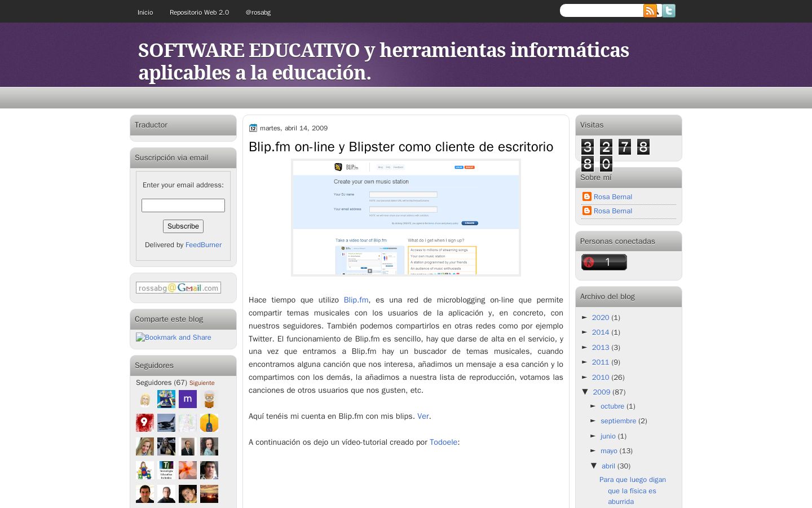This screenshot has height=508, width=812.
Task: Click the 'Personas conectadas' heading
Action: click(617, 241)
